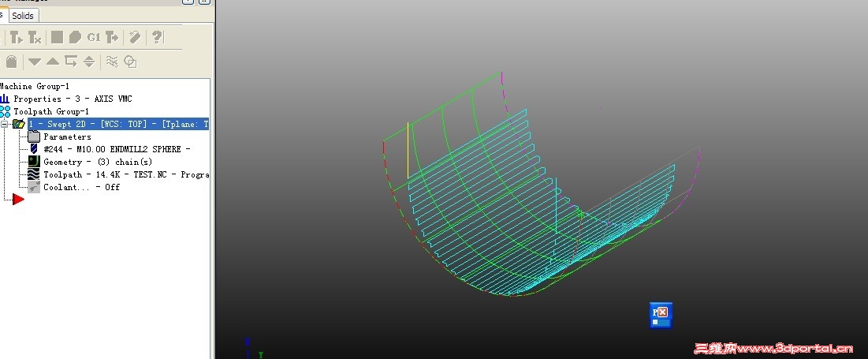Click the Coolant icon in tree

(x=35, y=187)
